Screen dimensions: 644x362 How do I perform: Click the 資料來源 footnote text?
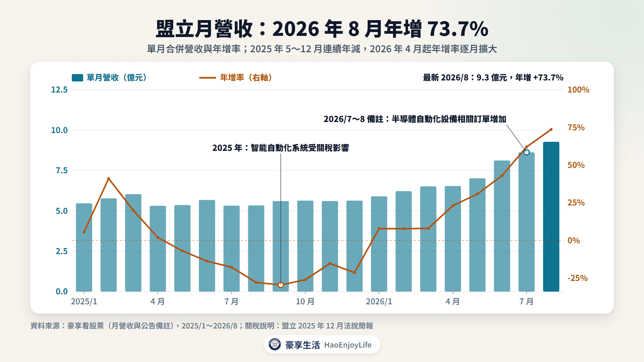coord(202,326)
